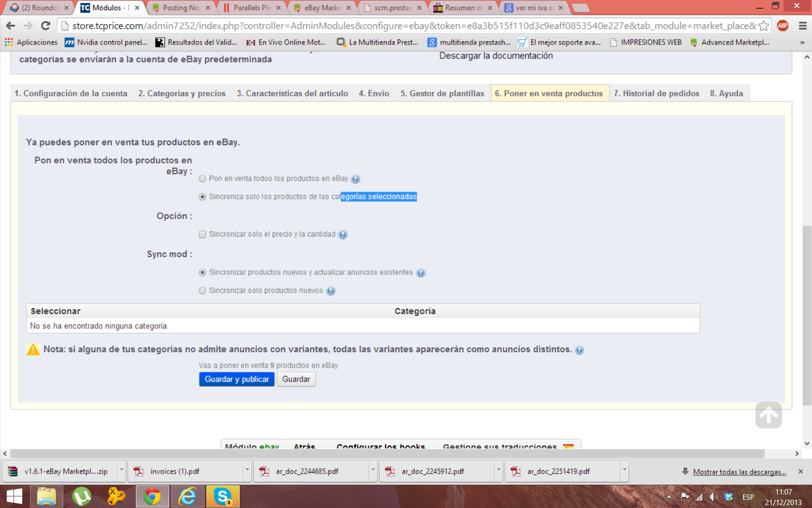Viewport: 812px width, 508px height.
Task: Open Internet Explorer from taskbar
Action: 188,497
